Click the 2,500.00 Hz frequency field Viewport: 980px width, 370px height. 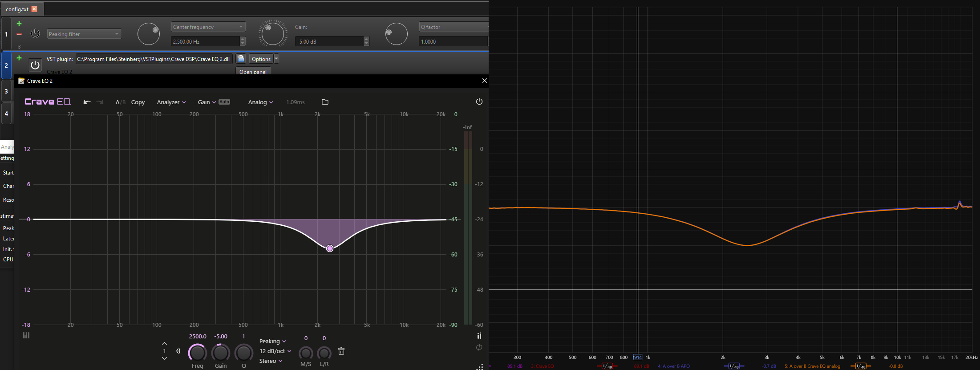pyautogui.click(x=205, y=41)
